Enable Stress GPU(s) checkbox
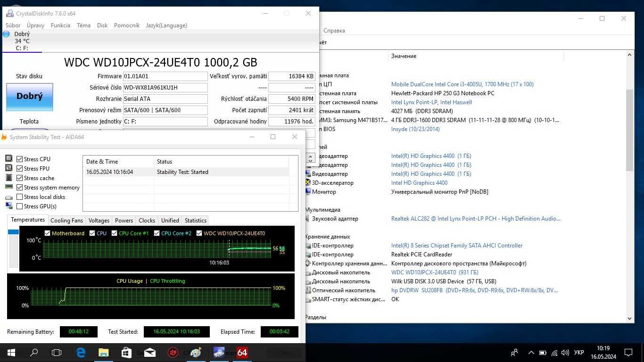This screenshot has width=644, height=362. [19, 206]
